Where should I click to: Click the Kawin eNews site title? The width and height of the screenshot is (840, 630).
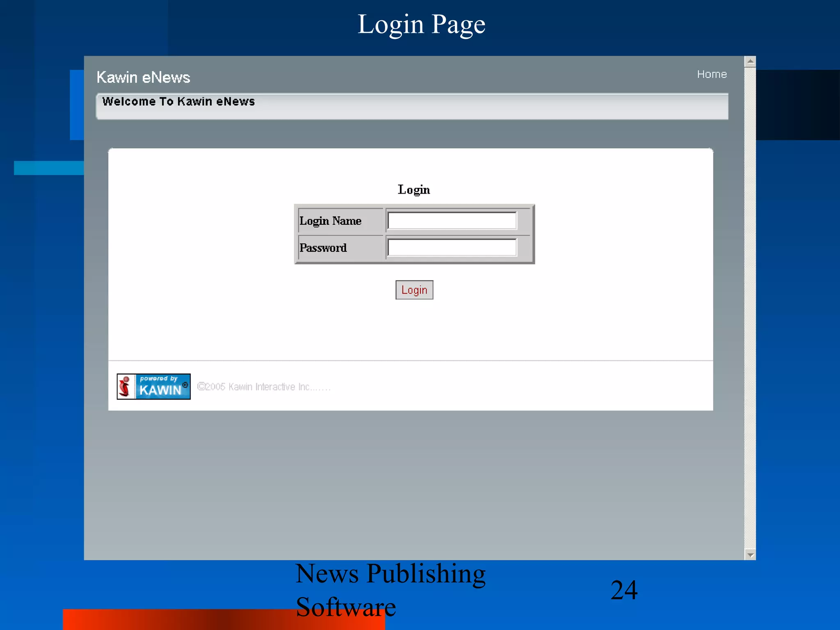[x=144, y=77]
